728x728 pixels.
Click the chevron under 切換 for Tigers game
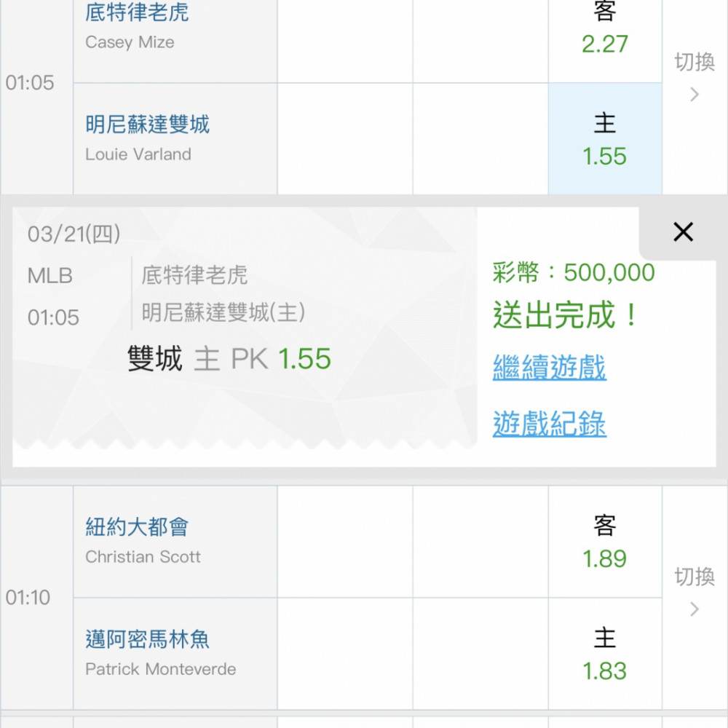(x=694, y=95)
